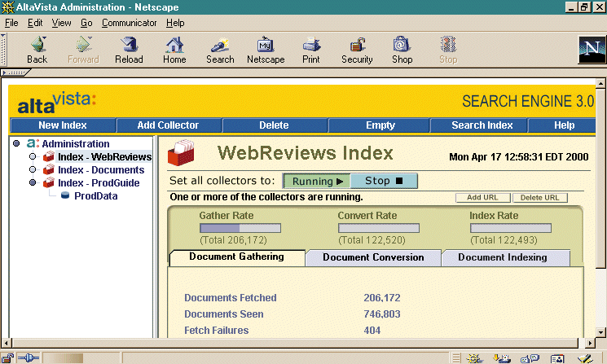Click the Back toolbar icon
Viewport: 607px width, 364px height.
click(x=38, y=45)
